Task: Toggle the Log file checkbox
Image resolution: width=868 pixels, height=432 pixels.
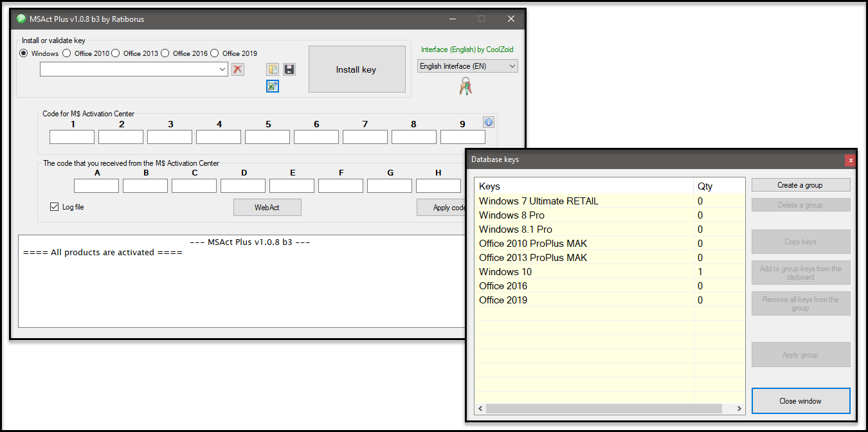Action: (54, 207)
